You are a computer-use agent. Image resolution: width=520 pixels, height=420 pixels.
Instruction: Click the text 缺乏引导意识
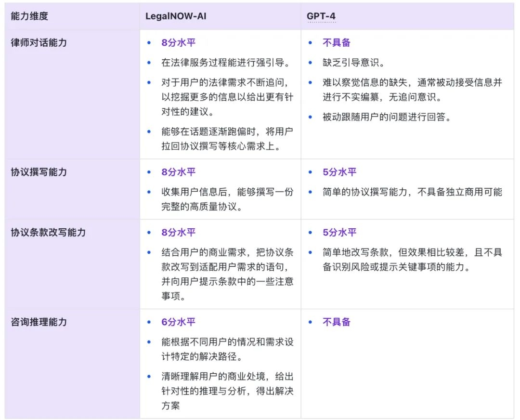pos(351,62)
